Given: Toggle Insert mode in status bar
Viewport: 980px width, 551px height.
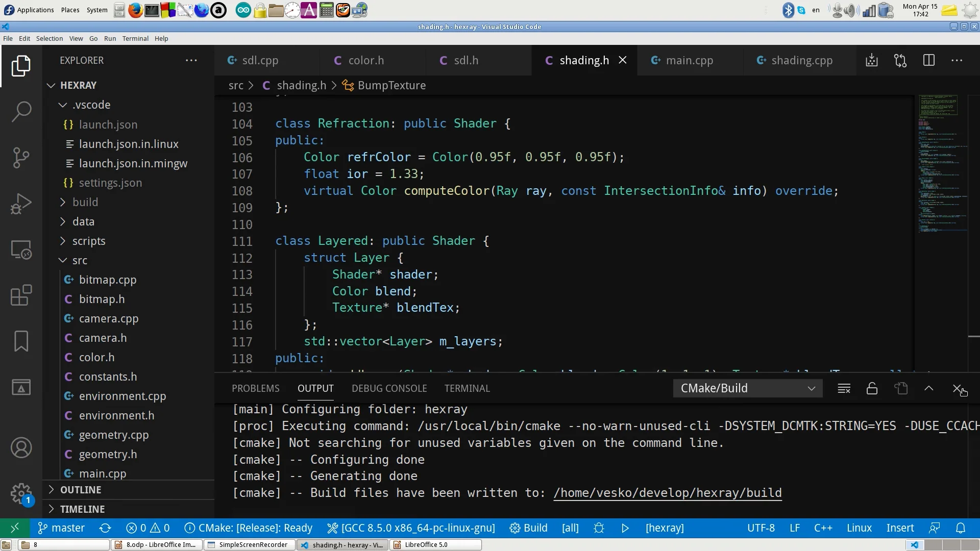Looking at the screenshot, I should coord(900,528).
